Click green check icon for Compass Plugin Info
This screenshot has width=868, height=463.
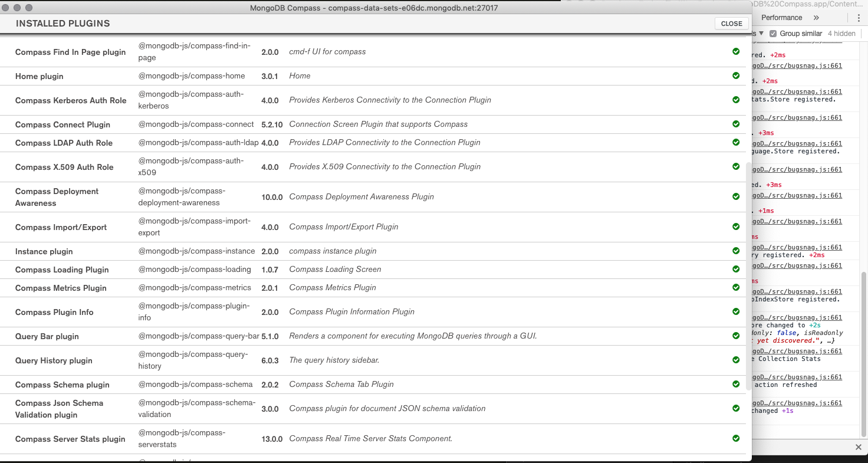click(736, 311)
